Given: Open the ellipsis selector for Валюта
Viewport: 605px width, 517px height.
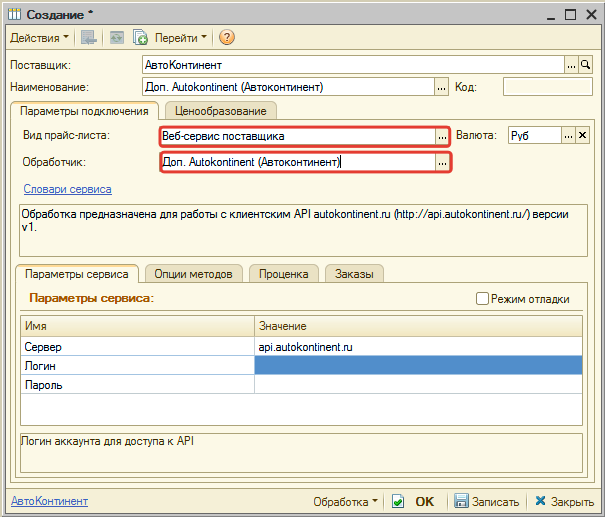Looking at the screenshot, I should tap(568, 135).
